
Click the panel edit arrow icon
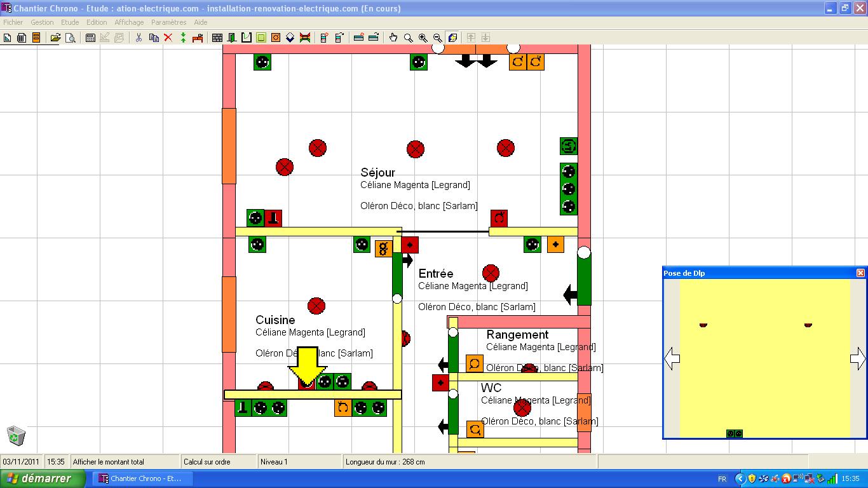coord(339,38)
